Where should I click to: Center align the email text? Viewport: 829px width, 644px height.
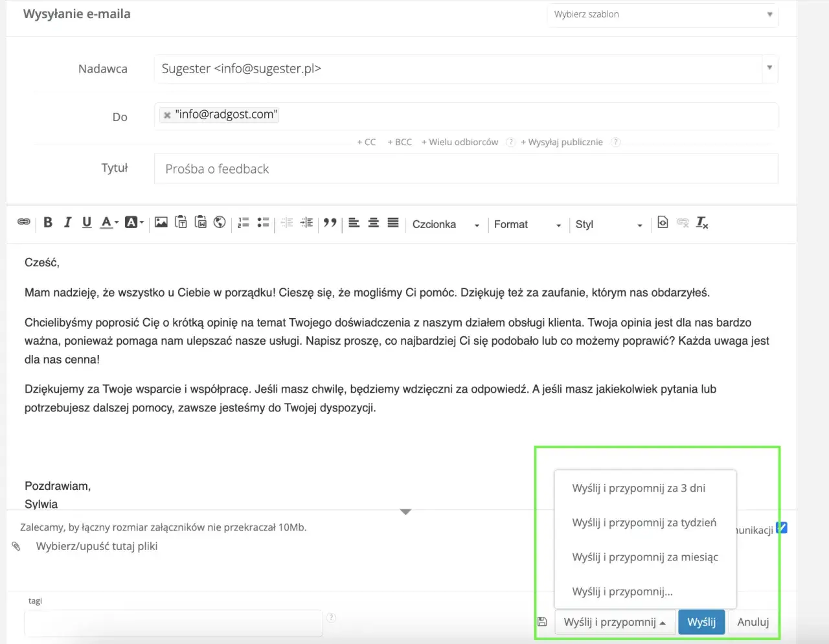[x=374, y=223]
